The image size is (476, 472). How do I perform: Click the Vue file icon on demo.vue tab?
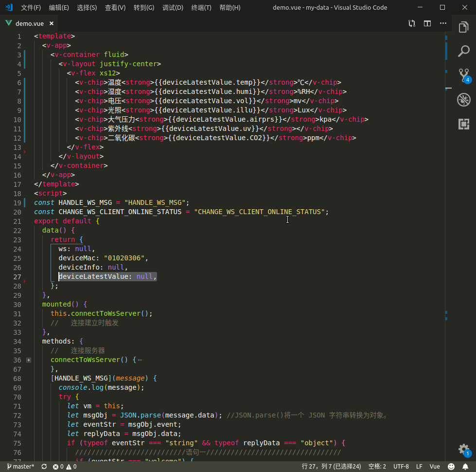[9, 23]
